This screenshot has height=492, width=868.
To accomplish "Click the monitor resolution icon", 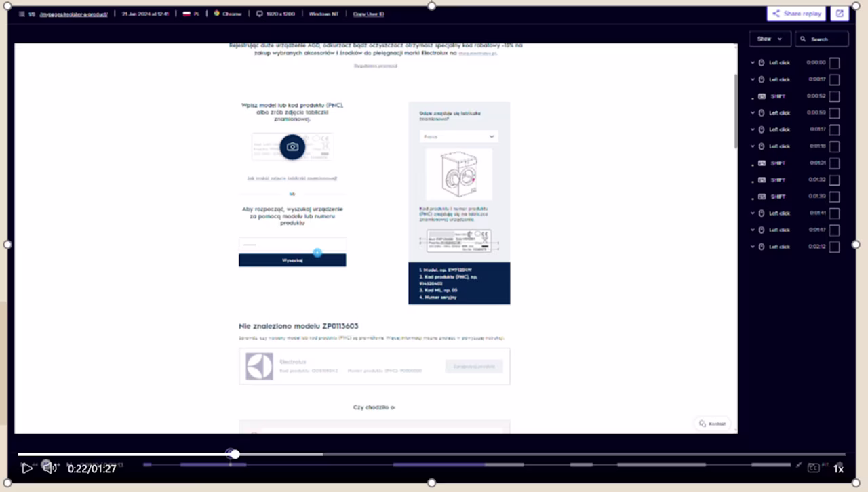I will tap(260, 14).
